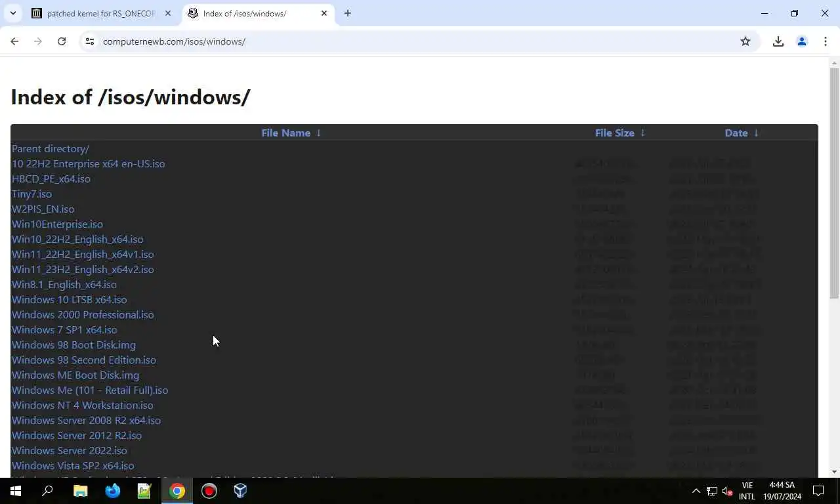840x504 pixels.
Task: Open the tab search dropdown arrow
Action: click(x=13, y=13)
